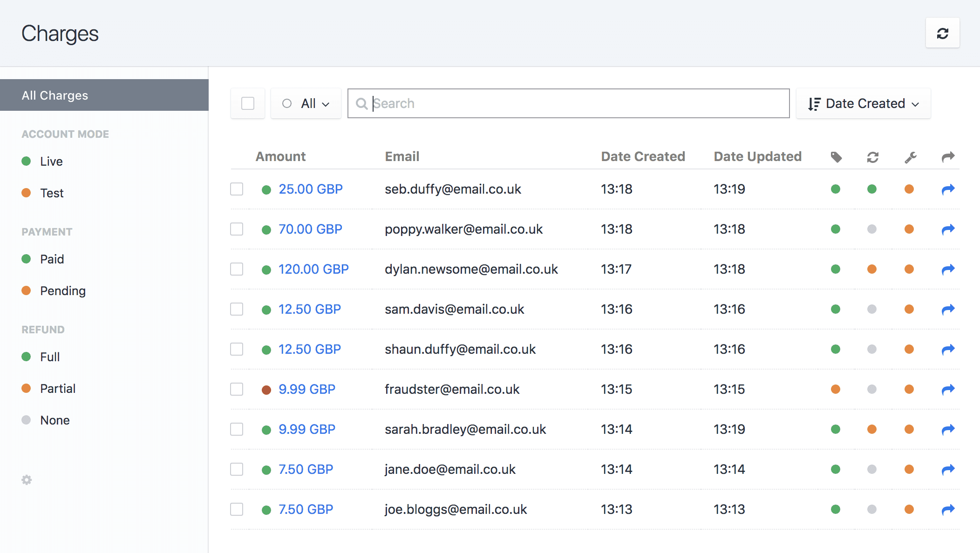Open the 120.00 GBP charge link

coord(313,269)
